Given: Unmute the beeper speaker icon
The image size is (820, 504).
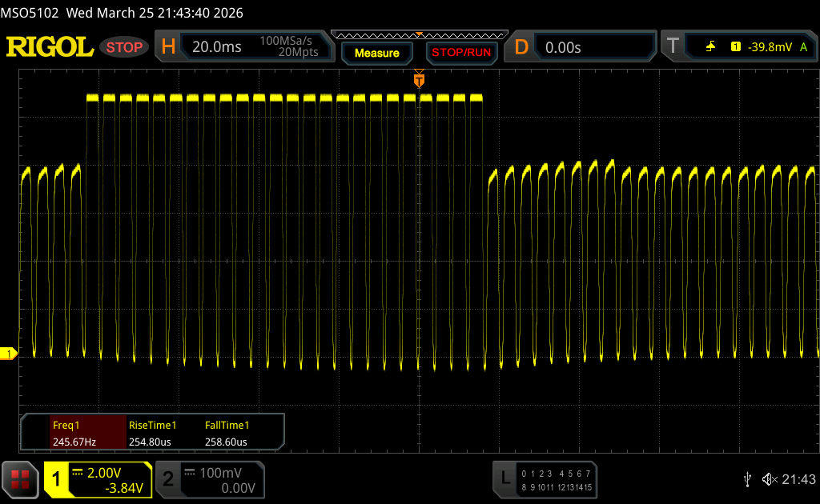Looking at the screenshot, I should (769, 478).
